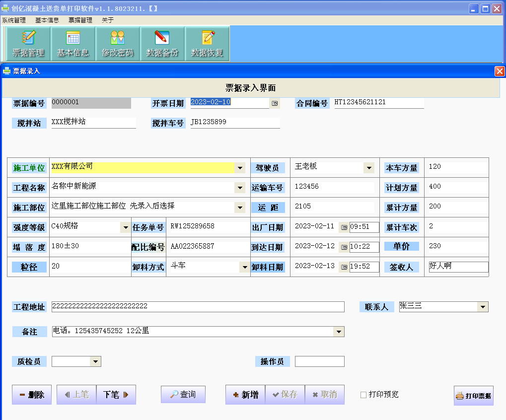Expand the 驾驶员 dropdown

click(369, 168)
